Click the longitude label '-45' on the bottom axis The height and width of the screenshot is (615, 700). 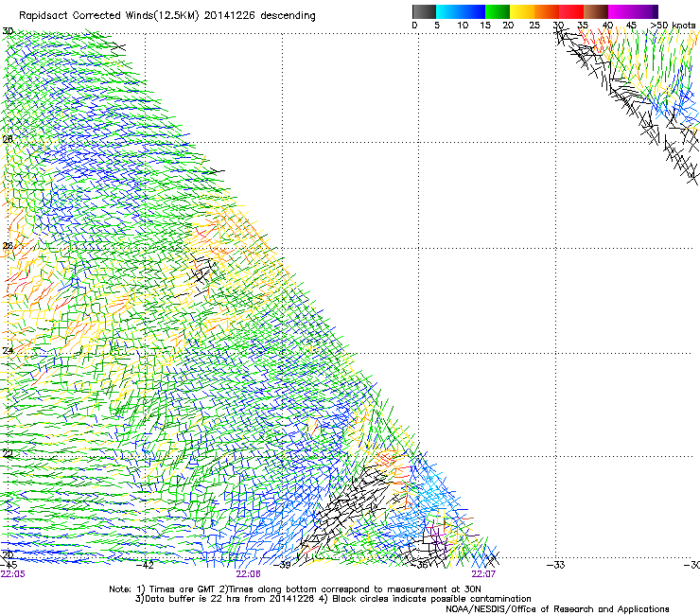tap(9, 565)
